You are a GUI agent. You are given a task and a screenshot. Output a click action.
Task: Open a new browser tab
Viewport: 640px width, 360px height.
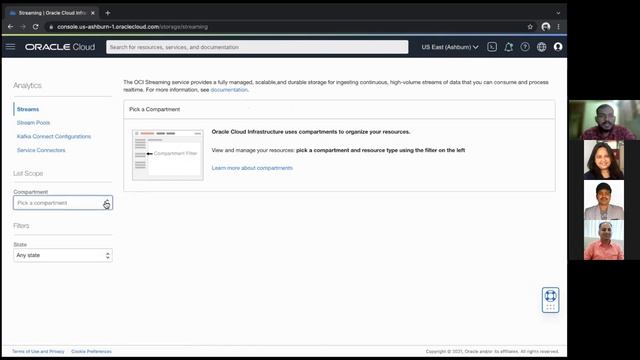click(108, 13)
